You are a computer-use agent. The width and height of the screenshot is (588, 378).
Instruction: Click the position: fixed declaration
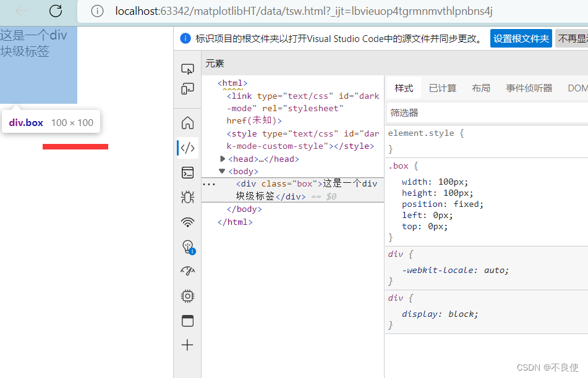click(x=443, y=204)
